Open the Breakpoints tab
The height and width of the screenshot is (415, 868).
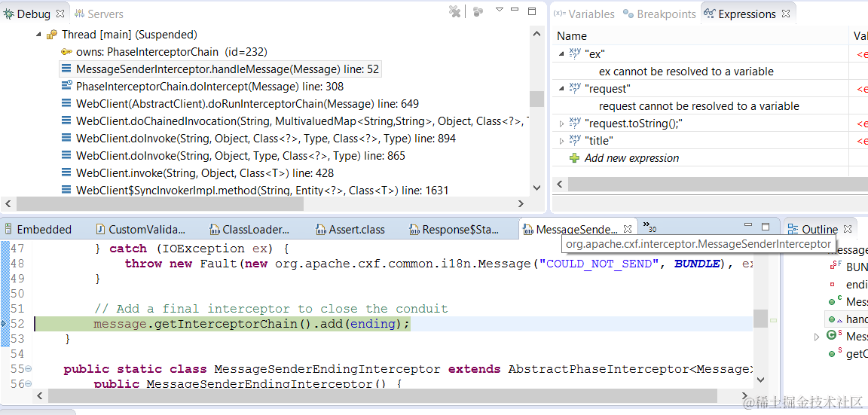(x=659, y=14)
